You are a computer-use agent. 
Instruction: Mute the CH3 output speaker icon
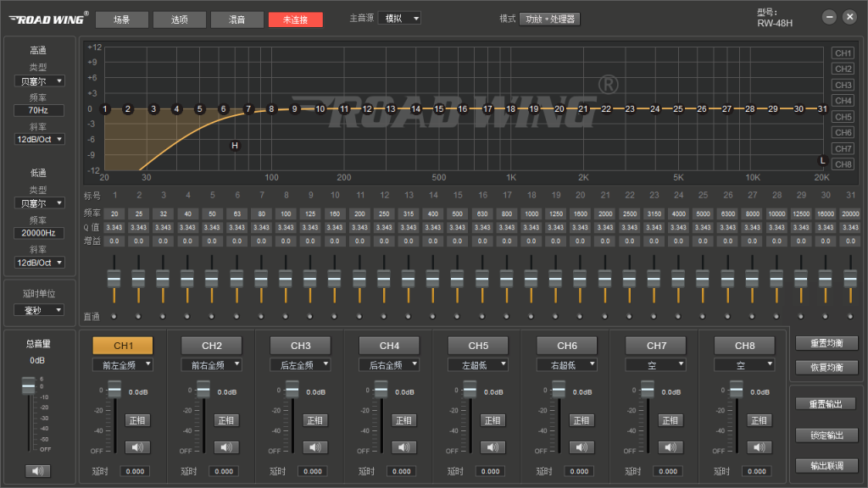[315, 447]
